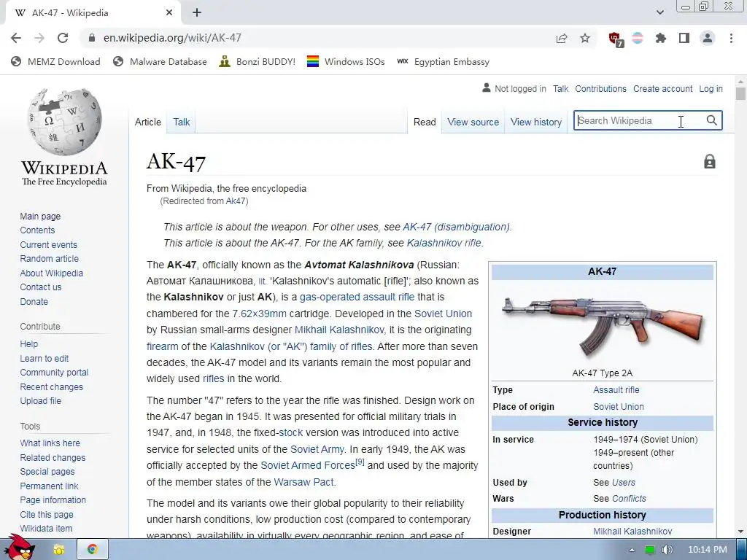
Task: Go to Main page in sidebar
Action: coord(40,216)
